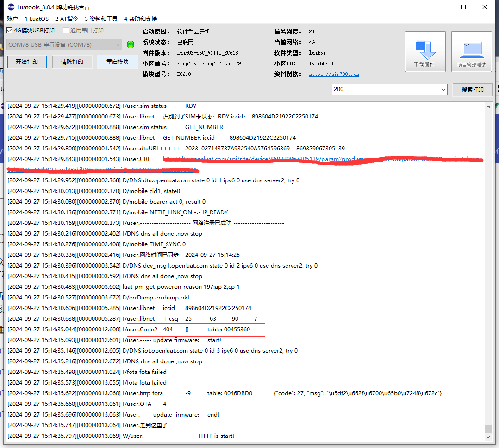Click the 'errDump errdump ok!' log line
The image size is (499, 448).
coord(98,298)
